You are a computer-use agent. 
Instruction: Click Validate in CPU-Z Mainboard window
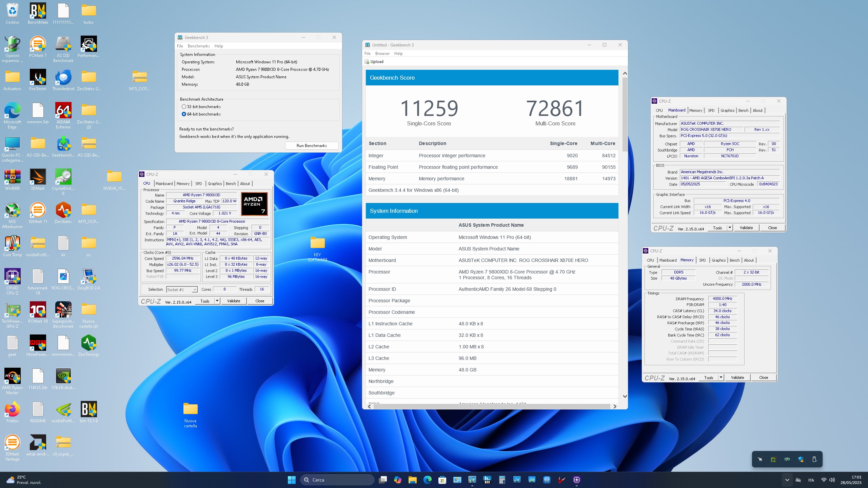click(x=746, y=228)
